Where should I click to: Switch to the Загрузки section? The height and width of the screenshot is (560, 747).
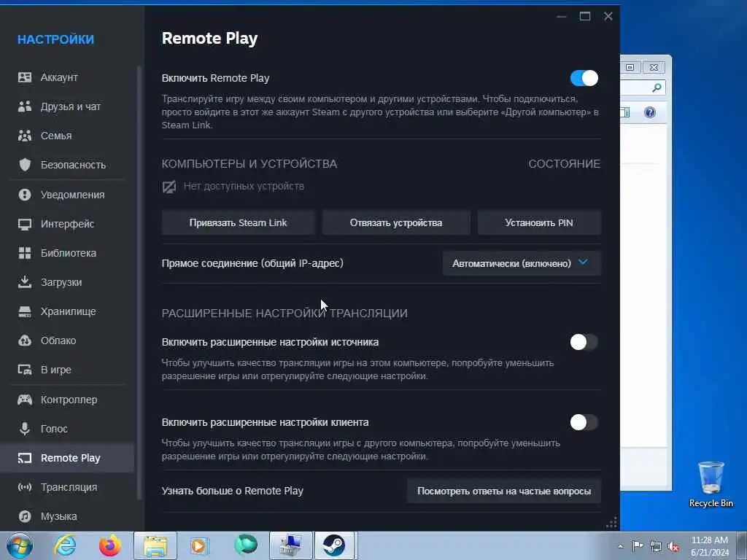tap(67, 282)
